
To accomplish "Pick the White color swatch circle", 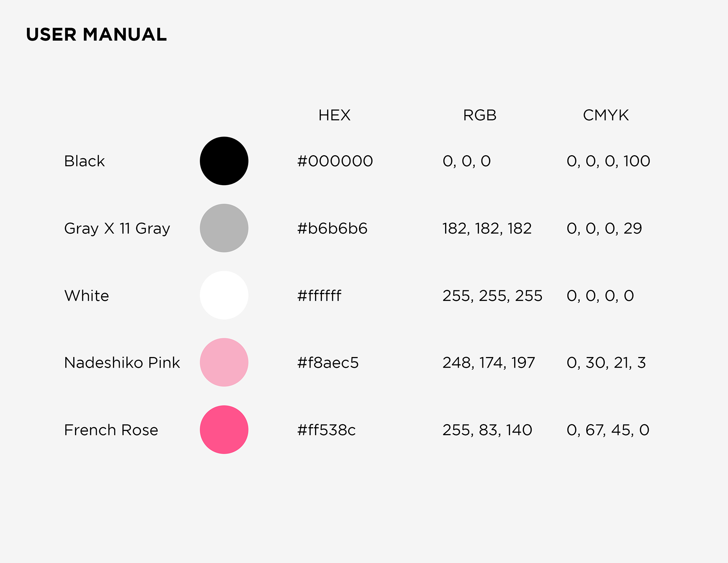I will [x=224, y=295].
